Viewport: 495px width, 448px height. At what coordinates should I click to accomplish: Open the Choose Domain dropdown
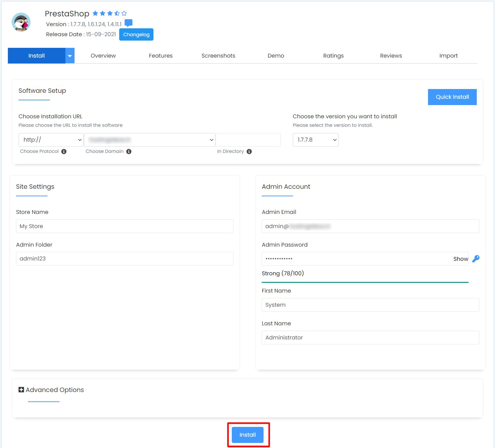point(150,140)
